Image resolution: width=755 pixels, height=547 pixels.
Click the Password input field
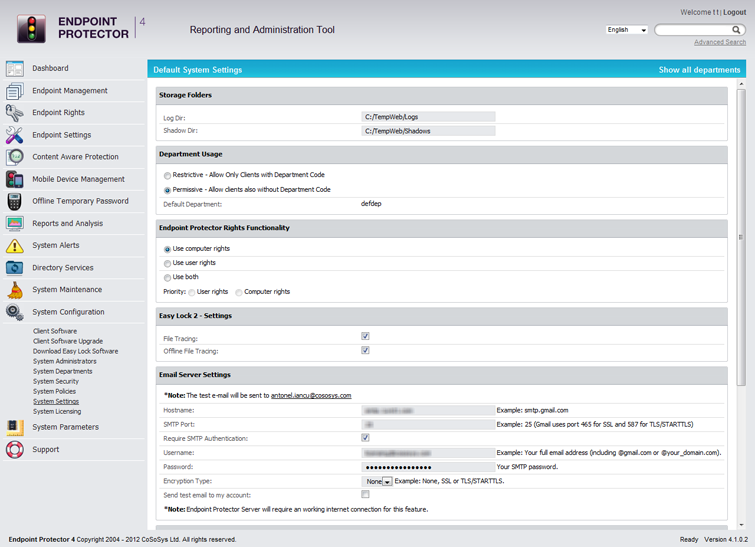pos(428,467)
